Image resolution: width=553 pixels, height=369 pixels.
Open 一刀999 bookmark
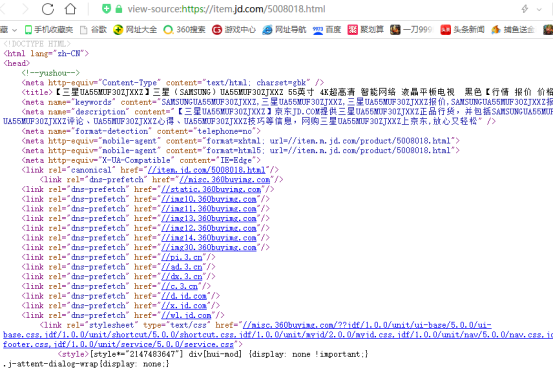pos(411,30)
